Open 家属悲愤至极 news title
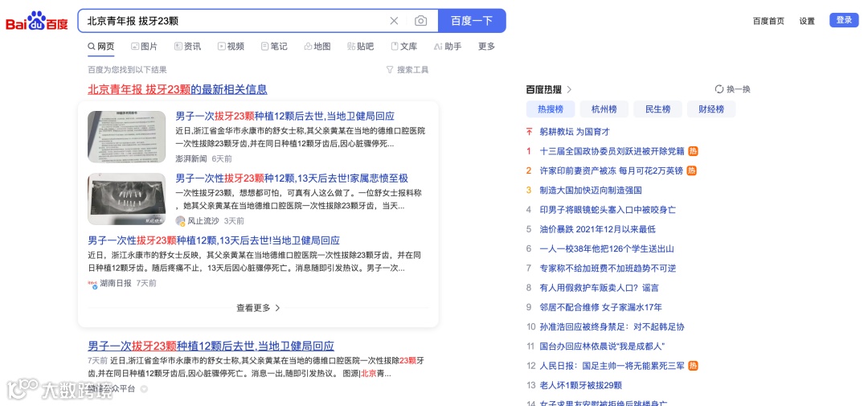868x406 pixels. click(292, 178)
